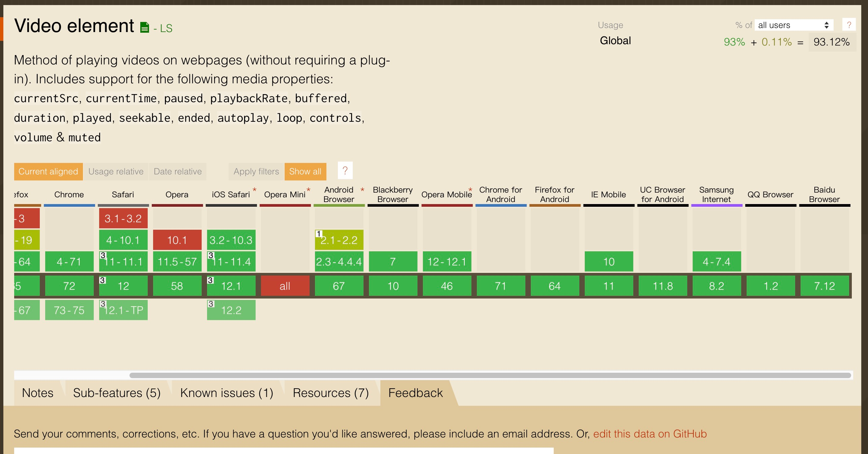
Task: Click the Opera Mobile 12-12.1 cell
Action: 447,261
